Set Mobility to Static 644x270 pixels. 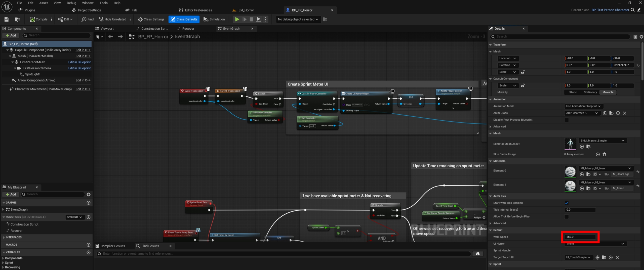[x=573, y=92]
